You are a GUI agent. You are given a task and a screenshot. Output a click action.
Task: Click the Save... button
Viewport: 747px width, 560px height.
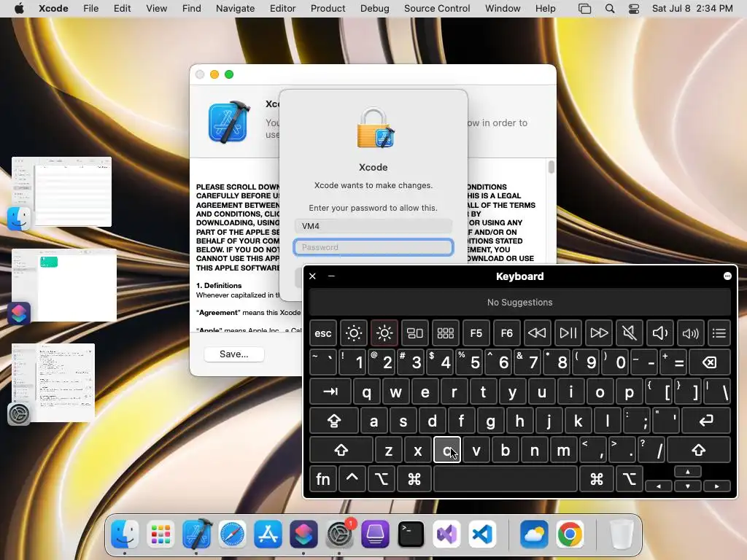pos(234,354)
